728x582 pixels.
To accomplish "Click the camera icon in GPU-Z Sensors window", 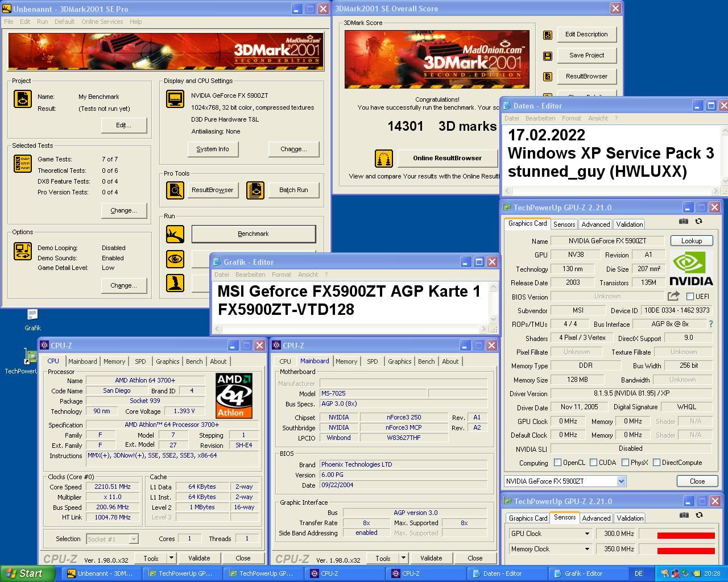I will 684,515.
